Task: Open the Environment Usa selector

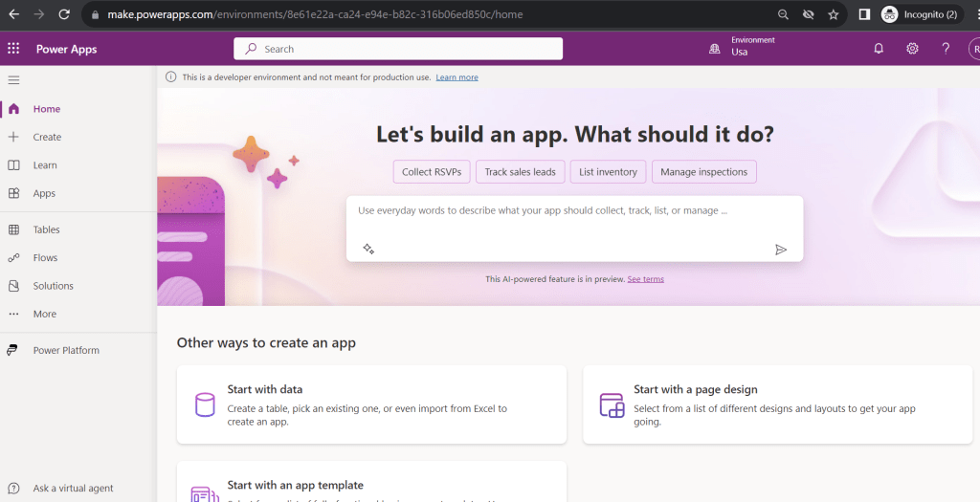Action: pyautogui.click(x=742, y=47)
